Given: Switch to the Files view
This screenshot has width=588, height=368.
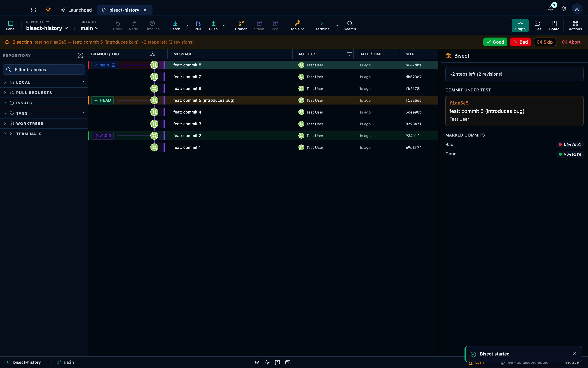Looking at the screenshot, I should tap(537, 26).
